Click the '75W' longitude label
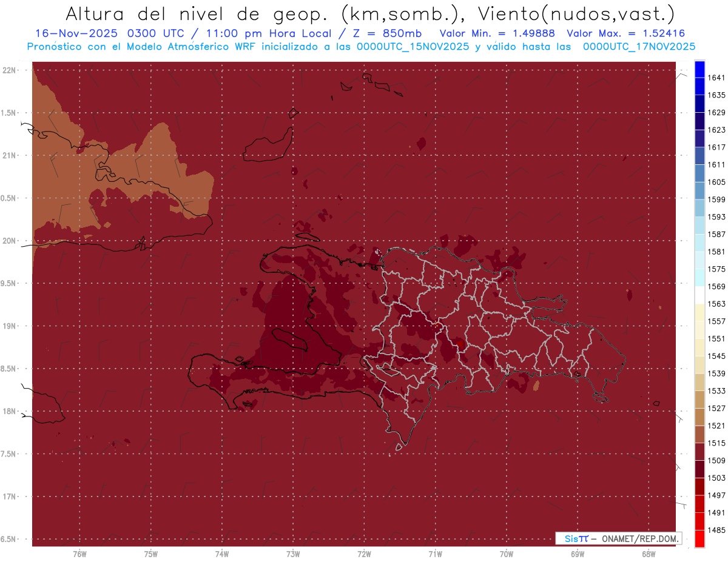 click(151, 554)
